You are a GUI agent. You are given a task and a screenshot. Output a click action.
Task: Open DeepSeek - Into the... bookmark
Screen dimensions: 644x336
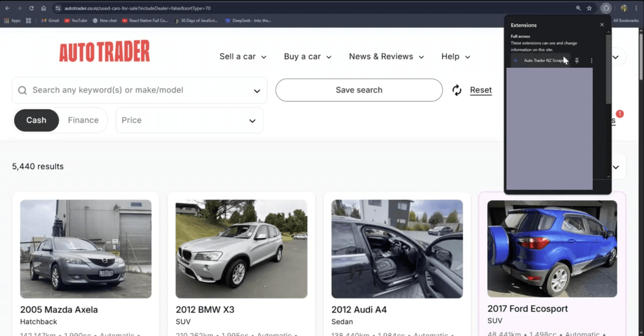pyautogui.click(x=248, y=21)
